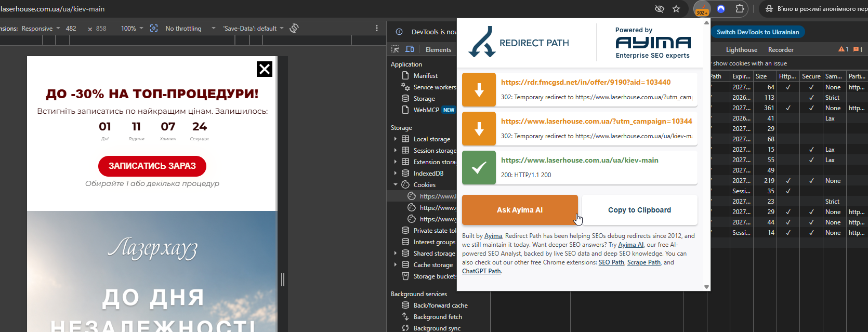The width and height of the screenshot is (868, 332).
Task: Toggle the device toolbar icon in DevTools
Action: coord(410,49)
